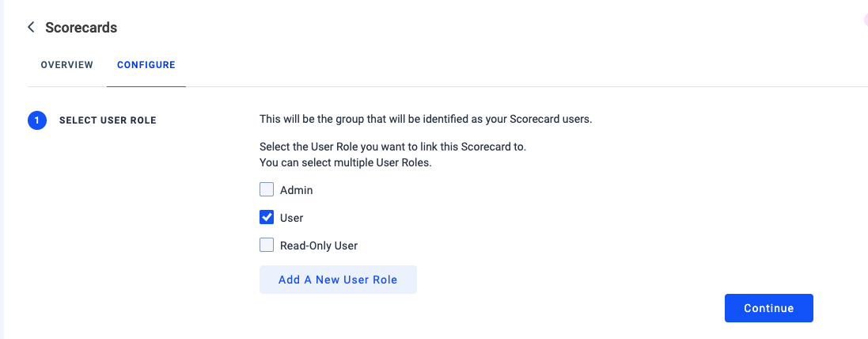Click the Admin label text

297,190
